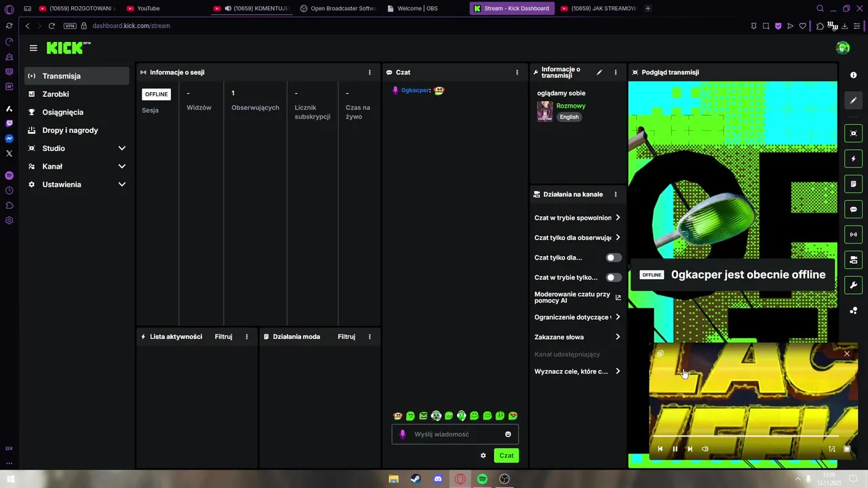Click the browser snapshot icon in toolbar

tap(766, 26)
